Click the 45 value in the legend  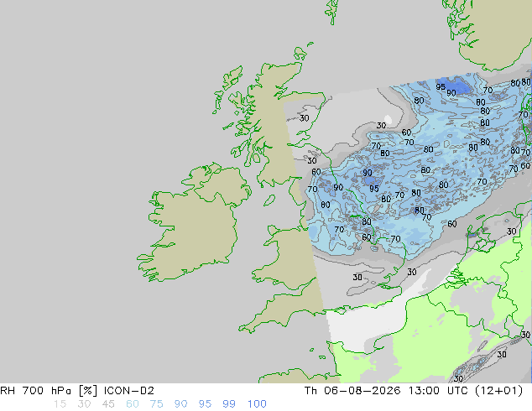click(x=108, y=404)
